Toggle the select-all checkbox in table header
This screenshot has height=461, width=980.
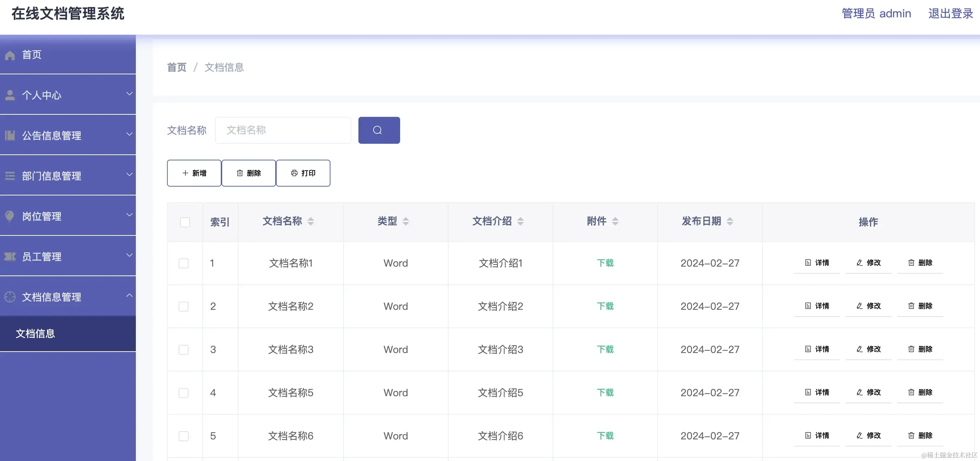(x=185, y=222)
